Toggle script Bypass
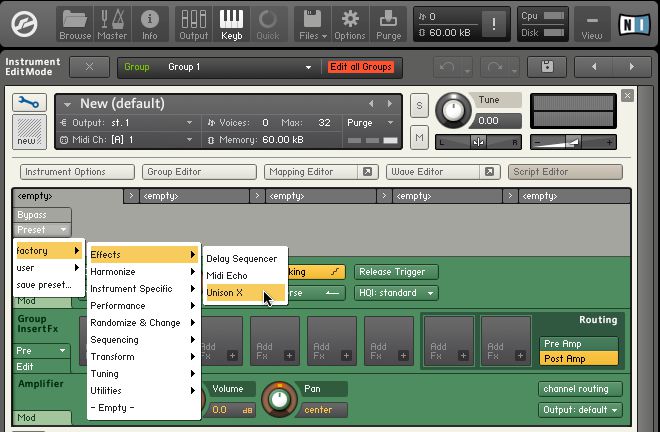660x432 pixels. click(x=42, y=215)
